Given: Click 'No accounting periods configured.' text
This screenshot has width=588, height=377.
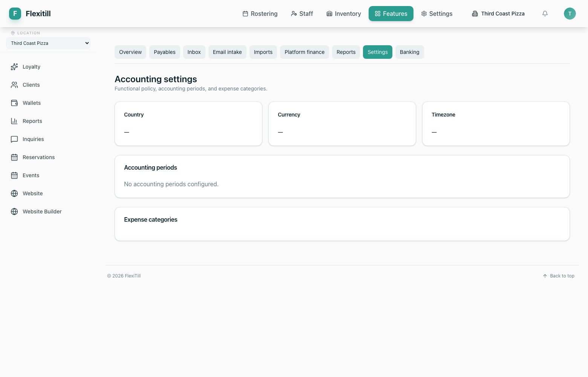Looking at the screenshot, I should coord(171,184).
